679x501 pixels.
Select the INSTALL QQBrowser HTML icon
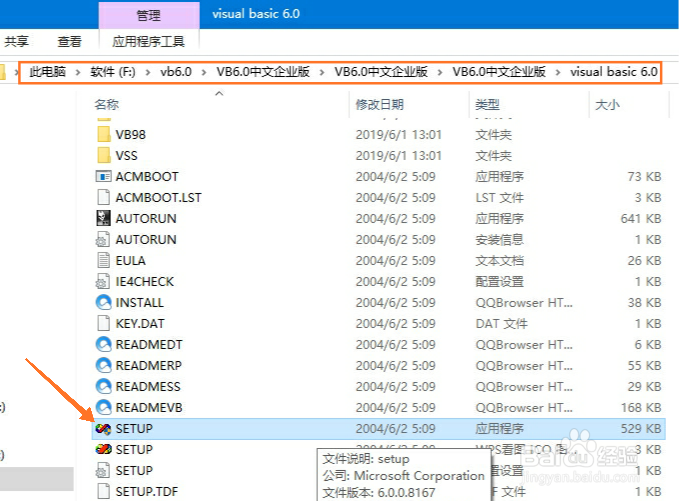point(103,302)
